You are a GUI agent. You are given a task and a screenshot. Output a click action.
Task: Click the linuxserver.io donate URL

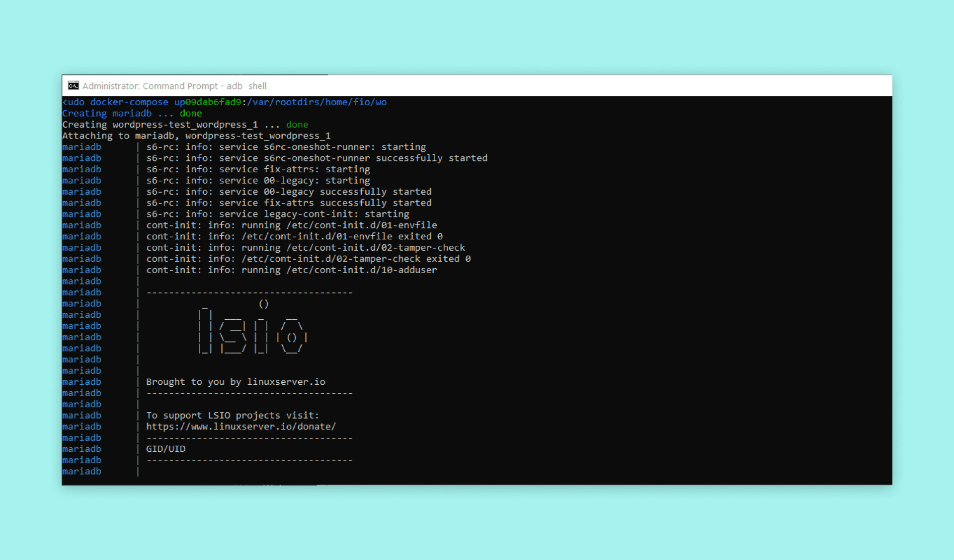(241, 426)
